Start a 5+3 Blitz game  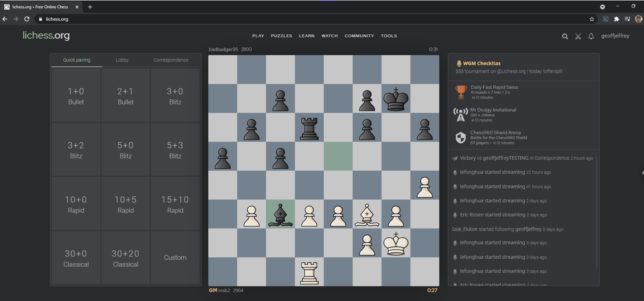tap(175, 149)
